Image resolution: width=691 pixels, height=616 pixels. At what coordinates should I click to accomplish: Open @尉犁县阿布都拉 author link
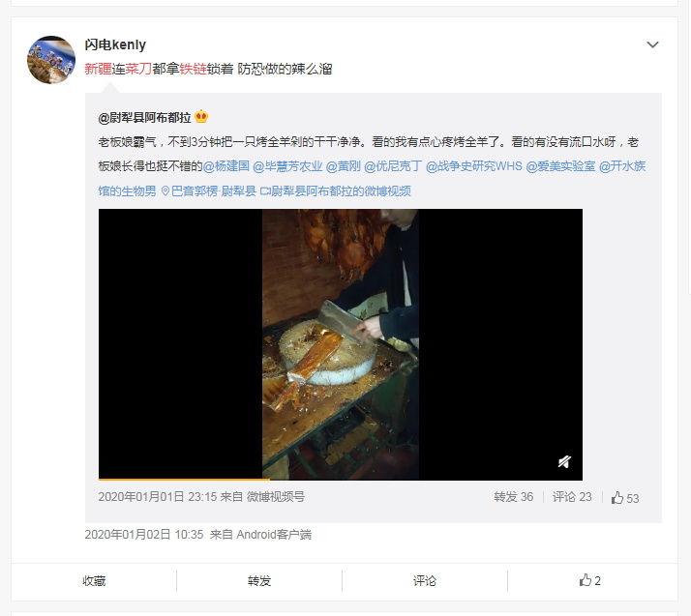(x=144, y=118)
